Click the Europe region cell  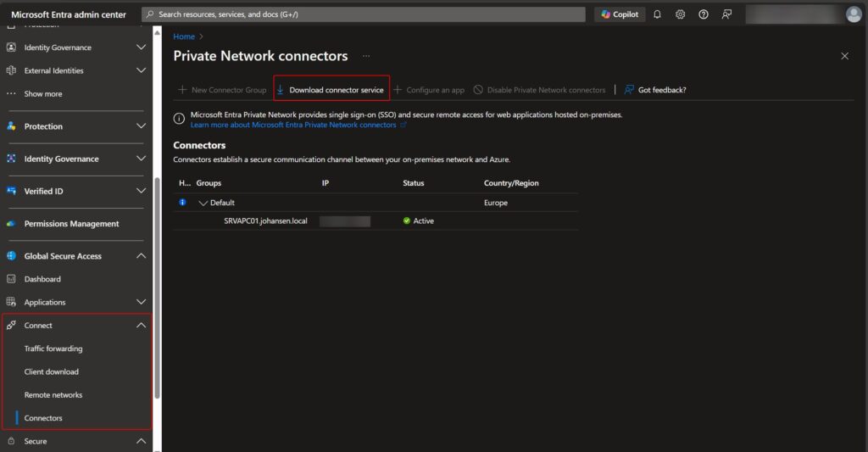click(x=495, y=203)
